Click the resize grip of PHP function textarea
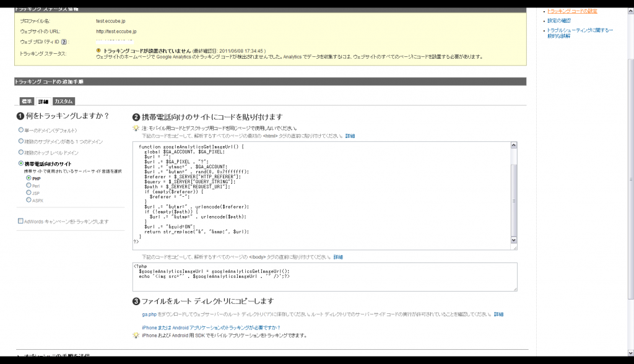Image resolution: width=634 pixels, height=364 pixels. (x=515, y=248)
